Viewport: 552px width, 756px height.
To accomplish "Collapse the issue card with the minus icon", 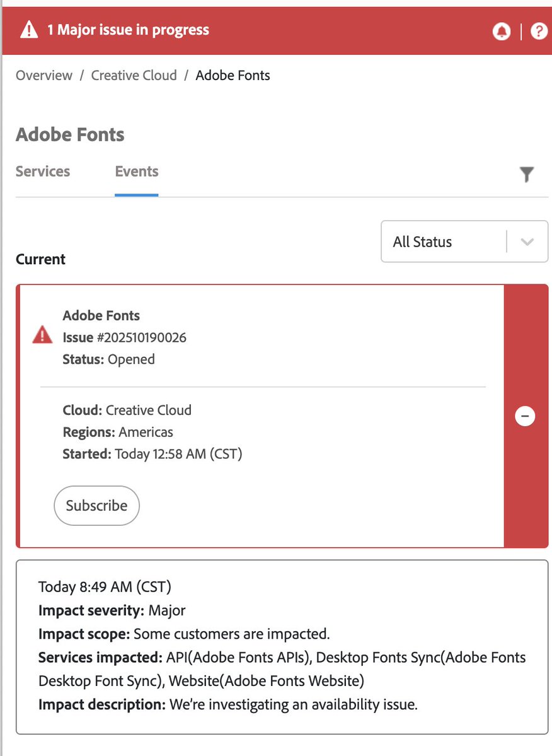I will (525, 416).
